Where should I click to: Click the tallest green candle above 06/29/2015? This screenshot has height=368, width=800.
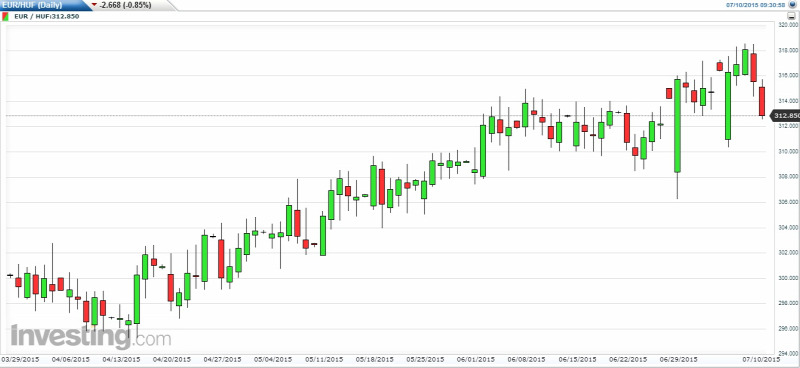tap(677, 126)
